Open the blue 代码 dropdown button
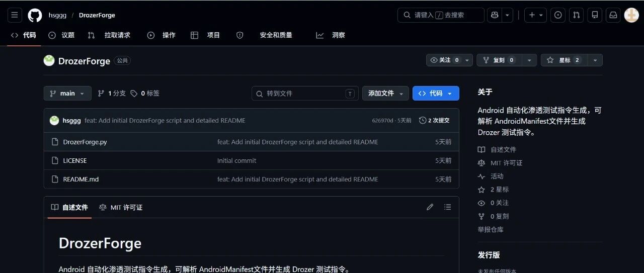The width and height of the screenshot is (644, 273). pyautogui.click(x=436, y=94)
